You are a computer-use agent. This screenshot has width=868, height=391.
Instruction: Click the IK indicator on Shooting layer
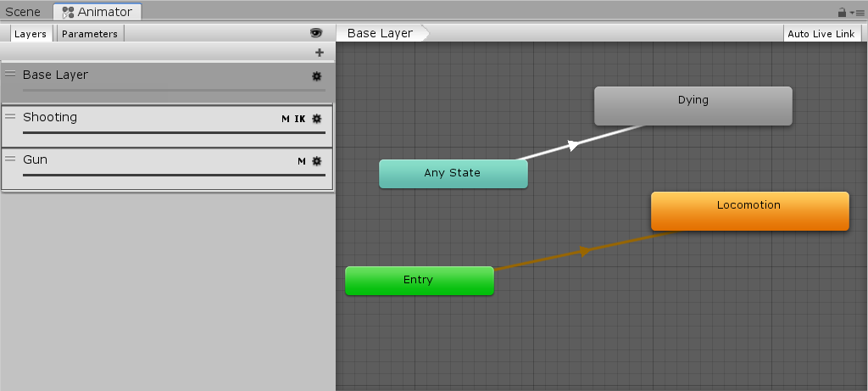point(299,119)
